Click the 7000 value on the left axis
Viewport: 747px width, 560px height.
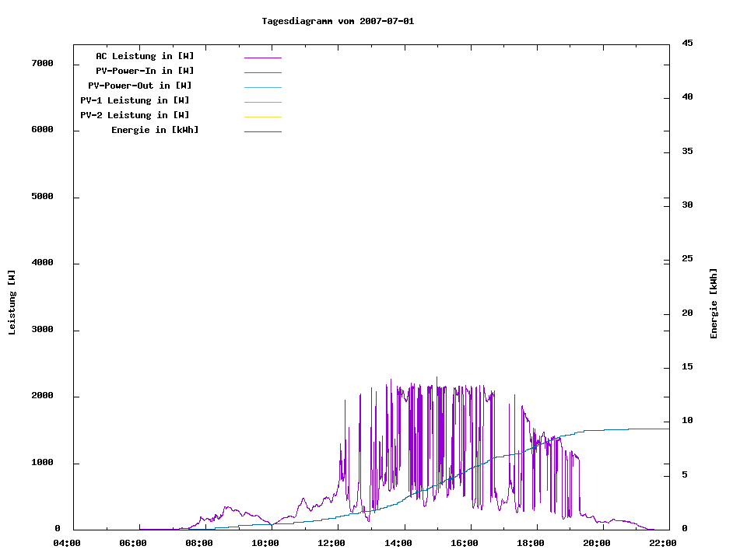tap(41, 63)
